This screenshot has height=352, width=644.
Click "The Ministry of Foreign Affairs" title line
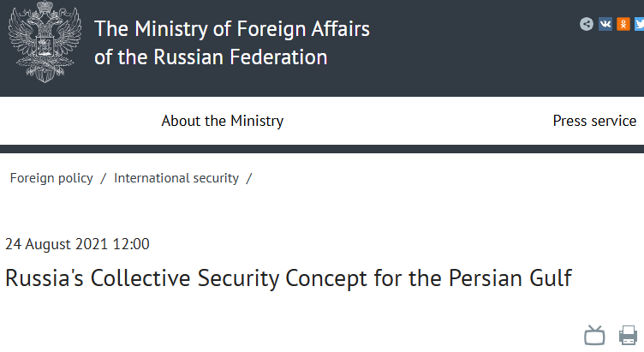[232, 28]
